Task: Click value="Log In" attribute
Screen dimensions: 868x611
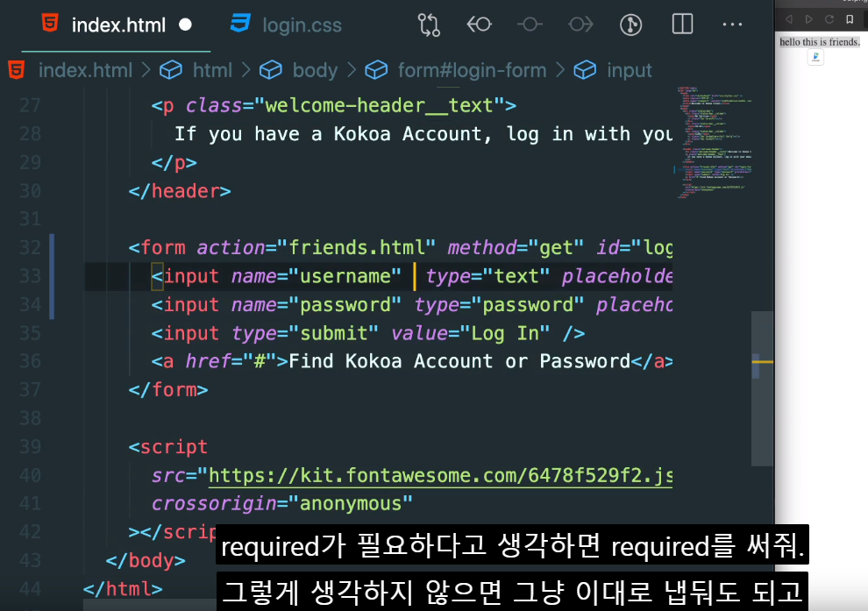Action: pyautogui.click(x=471, y=333)
